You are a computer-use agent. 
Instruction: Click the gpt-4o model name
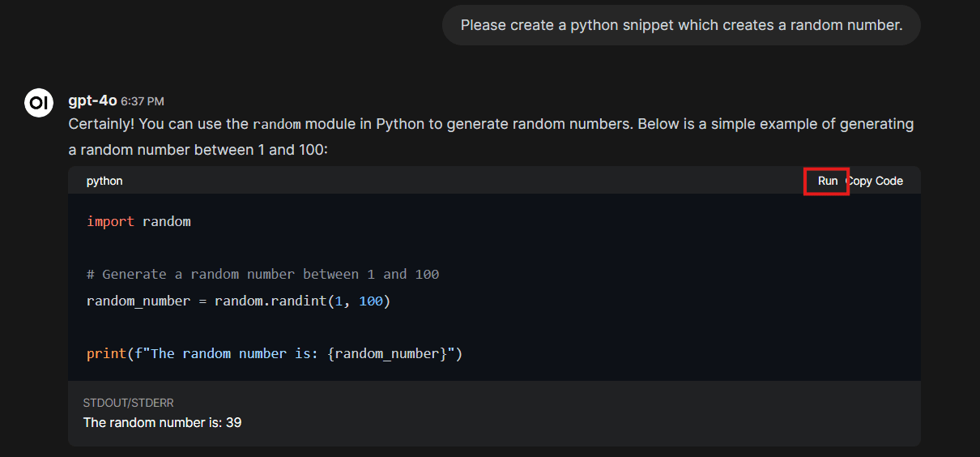coord(92,100)
